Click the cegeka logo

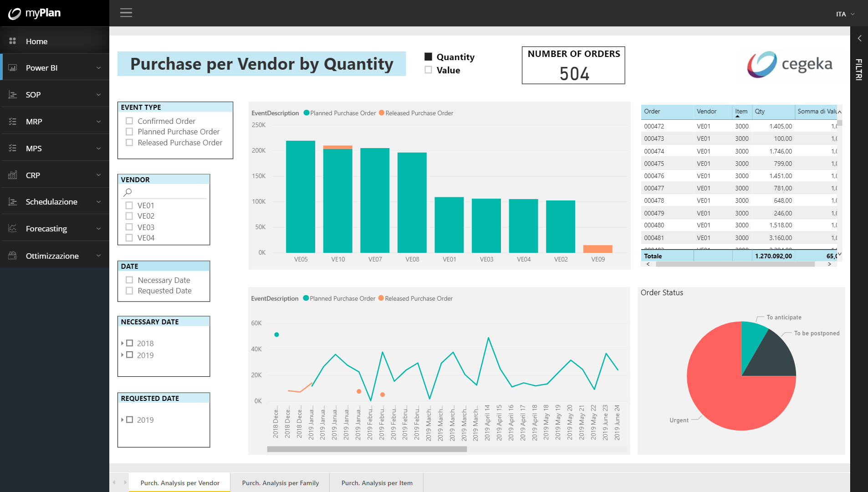[x=790, y=65]
